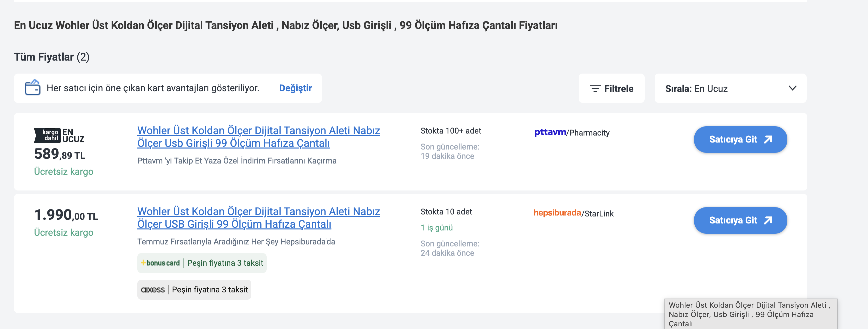Click the Pharmacity seller name
The height and width of the screenshot is (329, 868).
[589, 133]
